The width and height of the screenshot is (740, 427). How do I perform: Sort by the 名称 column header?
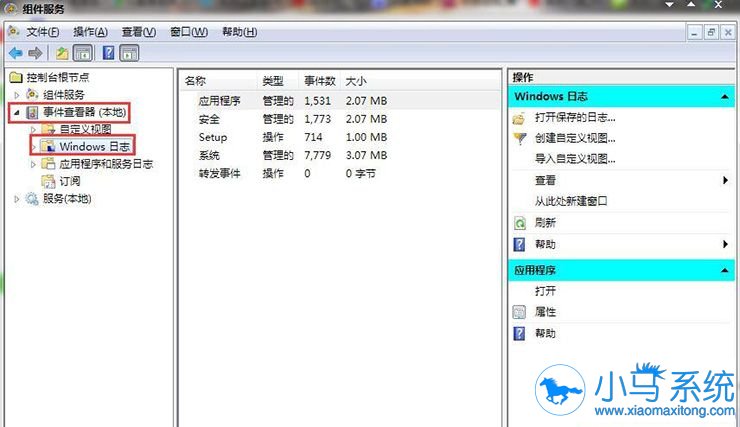[219, 81]
